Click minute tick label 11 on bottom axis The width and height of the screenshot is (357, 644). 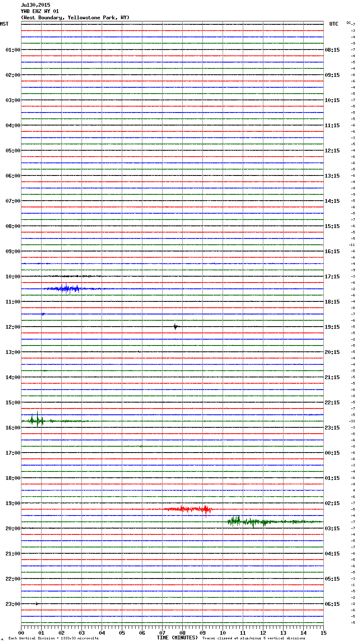tap(243, 633)
